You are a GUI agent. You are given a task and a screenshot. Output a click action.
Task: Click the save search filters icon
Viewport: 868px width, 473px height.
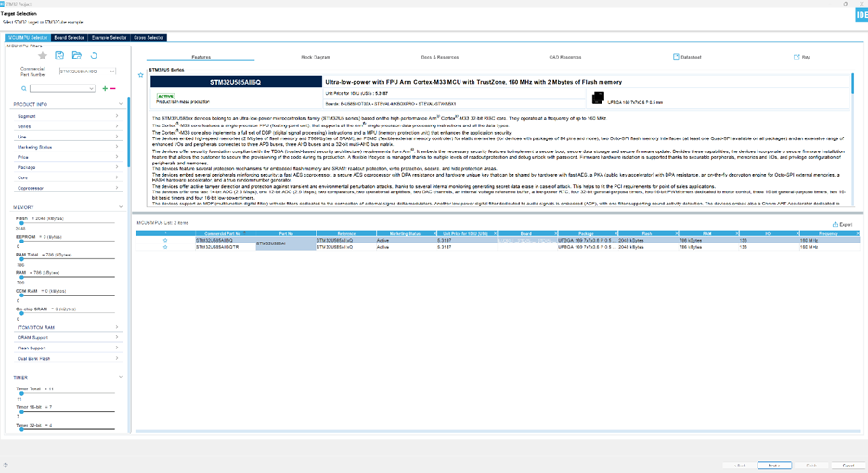tap(59, 56)
